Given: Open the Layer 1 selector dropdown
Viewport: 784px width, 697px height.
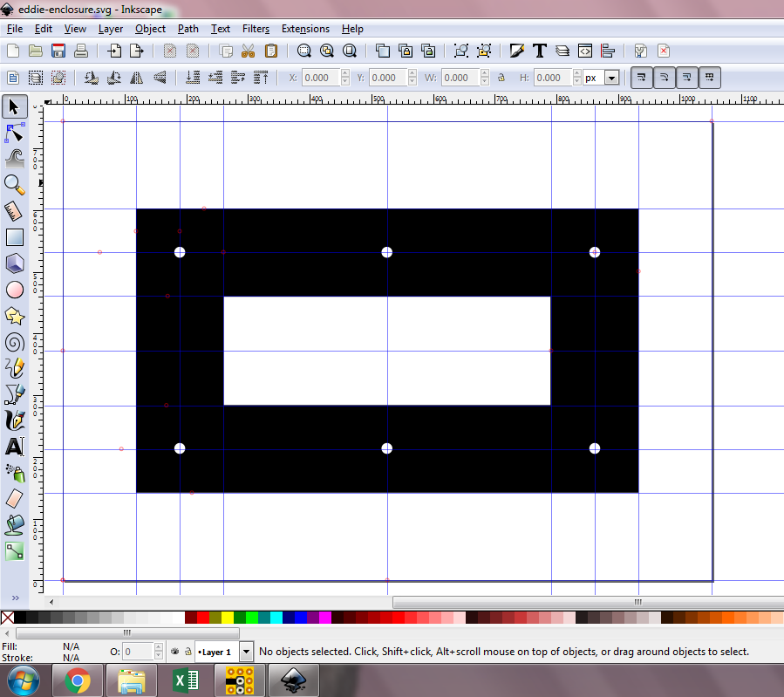Looking at the screenshot, I should pyautogui.click(x=245, y=651).
